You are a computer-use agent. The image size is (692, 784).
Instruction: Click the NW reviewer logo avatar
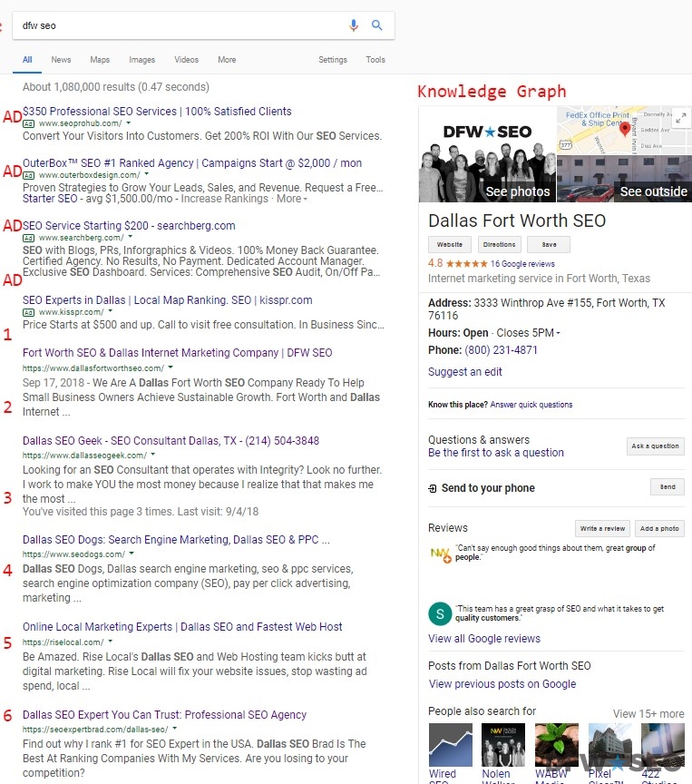(x=440, y=554)
